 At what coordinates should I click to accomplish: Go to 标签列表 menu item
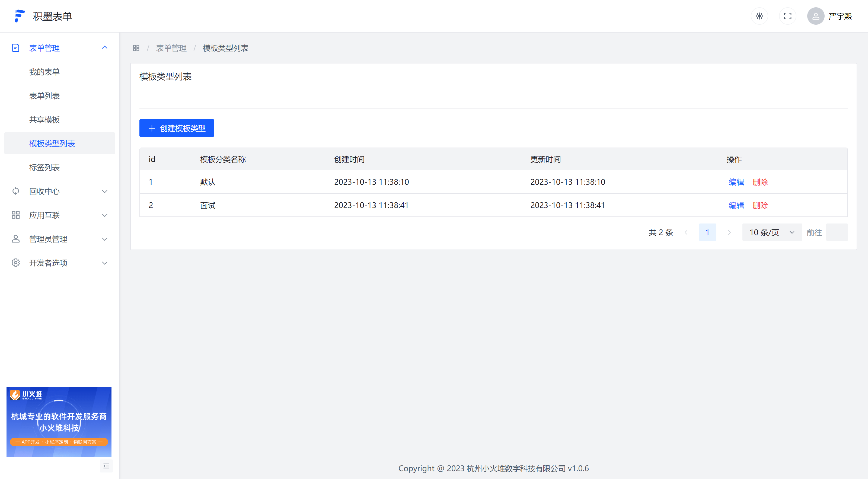44,167
